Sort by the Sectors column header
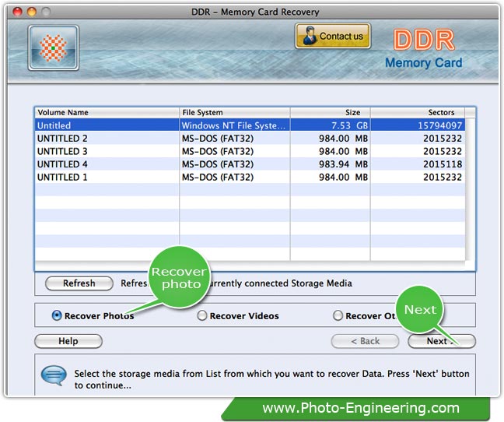This screenshot has height=422, width=504. pos(418,112)
